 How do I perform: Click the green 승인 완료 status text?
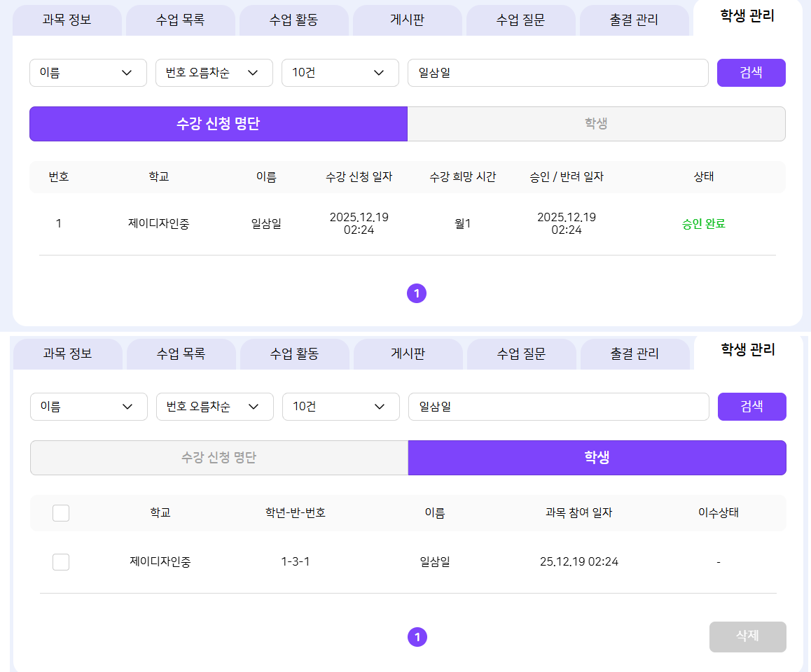(703, 224)
